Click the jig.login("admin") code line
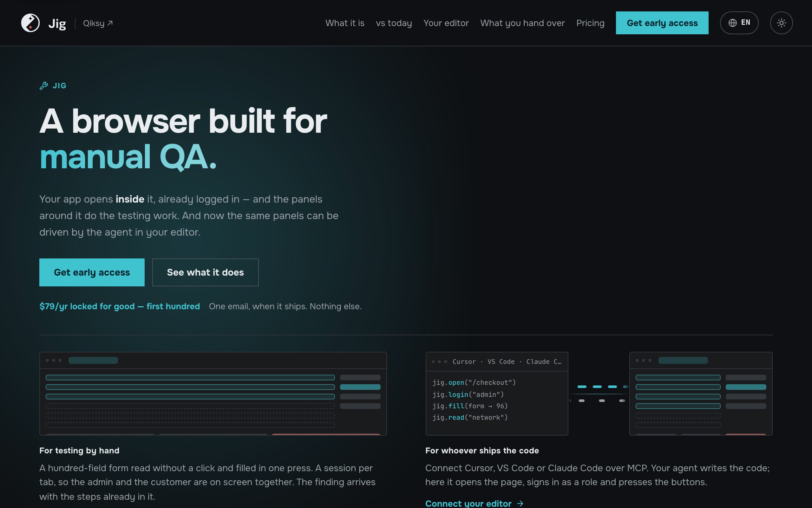Viewport: 812px width, 508px height. click(468, 394)
